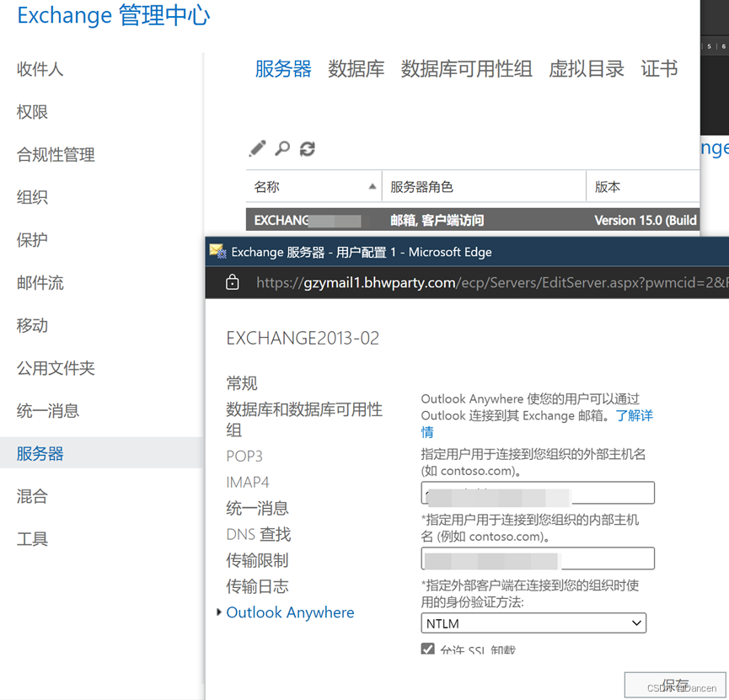Open 移动 in the left navigation
729x700 pixels.
click(x=32, y=326)
